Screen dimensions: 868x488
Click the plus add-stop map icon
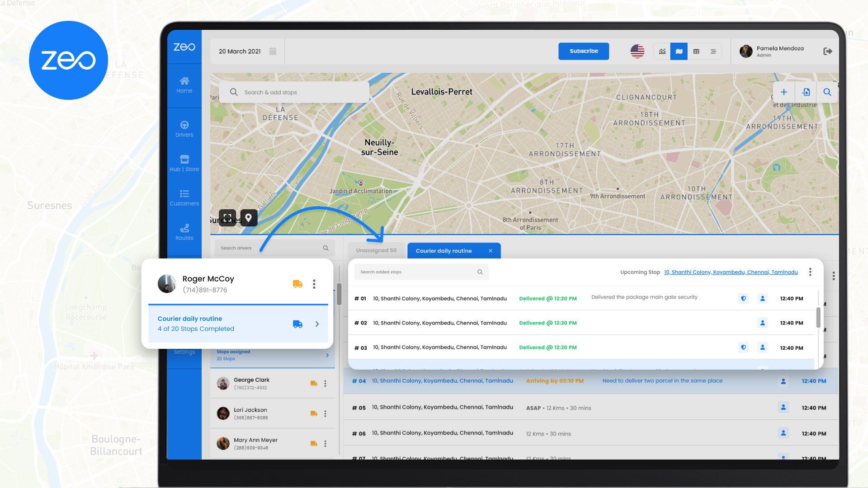pyautogui.click(x=784, y=92)
